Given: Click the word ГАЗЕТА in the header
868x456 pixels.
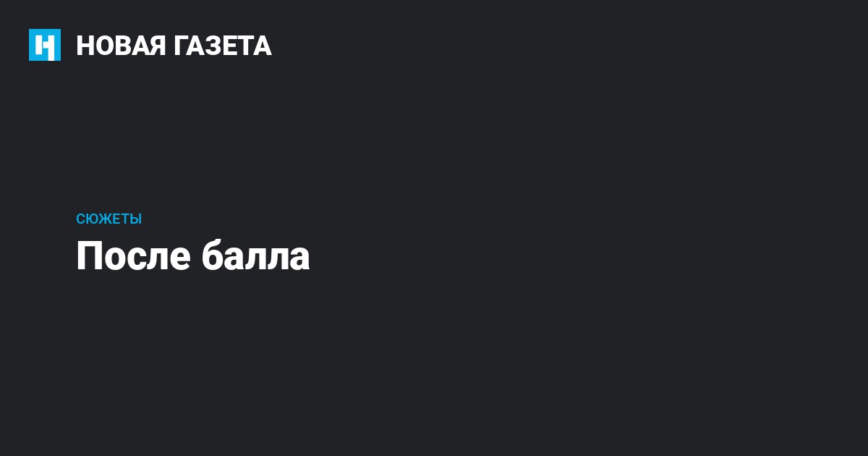Looking at the screenshot, I should click(223, 46).
